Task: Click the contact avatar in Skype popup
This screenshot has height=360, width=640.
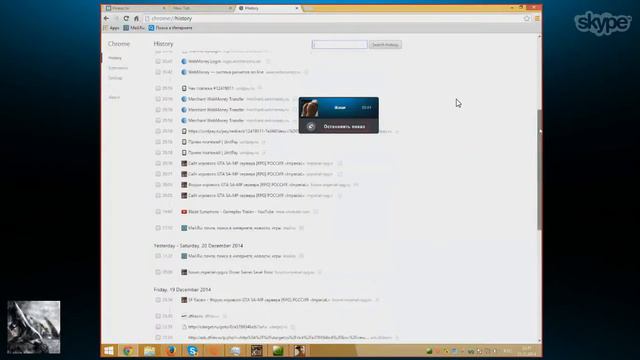Action: [x=309, y=108]
